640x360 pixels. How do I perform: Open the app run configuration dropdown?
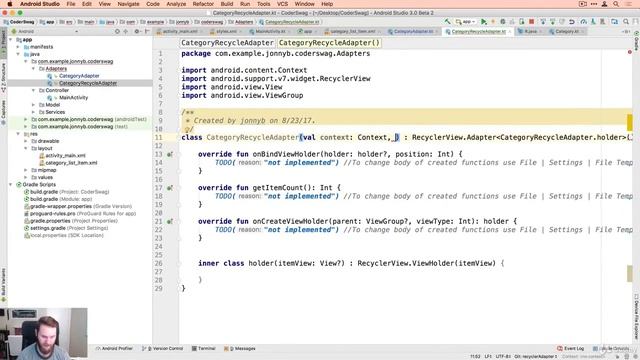click(466, 22)
